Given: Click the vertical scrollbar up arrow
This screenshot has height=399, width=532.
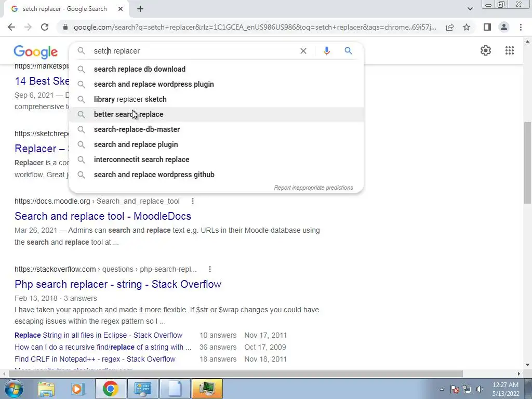Looking at the screenshot, I should click(527, 42).
